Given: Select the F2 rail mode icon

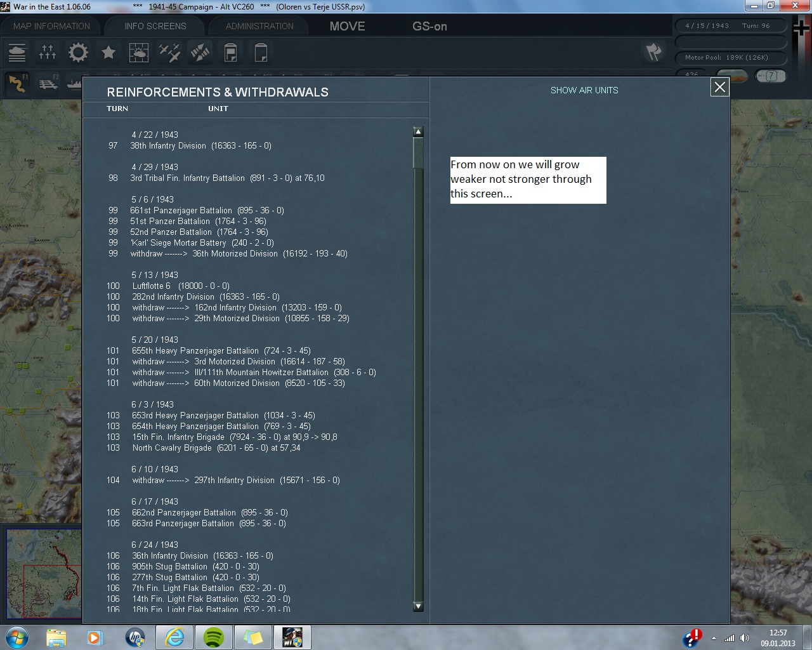Looking at the screenshot, I should tap(48, 83).
